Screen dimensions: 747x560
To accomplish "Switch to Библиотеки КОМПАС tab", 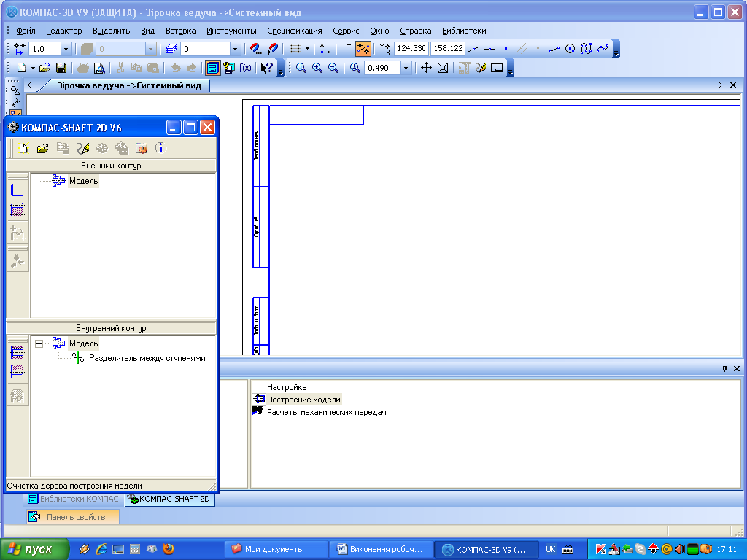I will 74,499.
